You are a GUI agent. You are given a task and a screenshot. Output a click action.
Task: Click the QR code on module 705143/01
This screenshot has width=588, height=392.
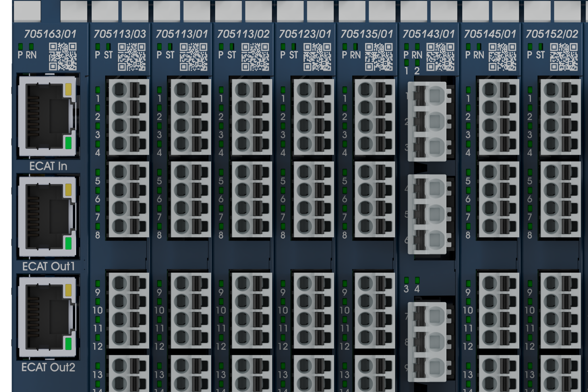click(440, 57)
